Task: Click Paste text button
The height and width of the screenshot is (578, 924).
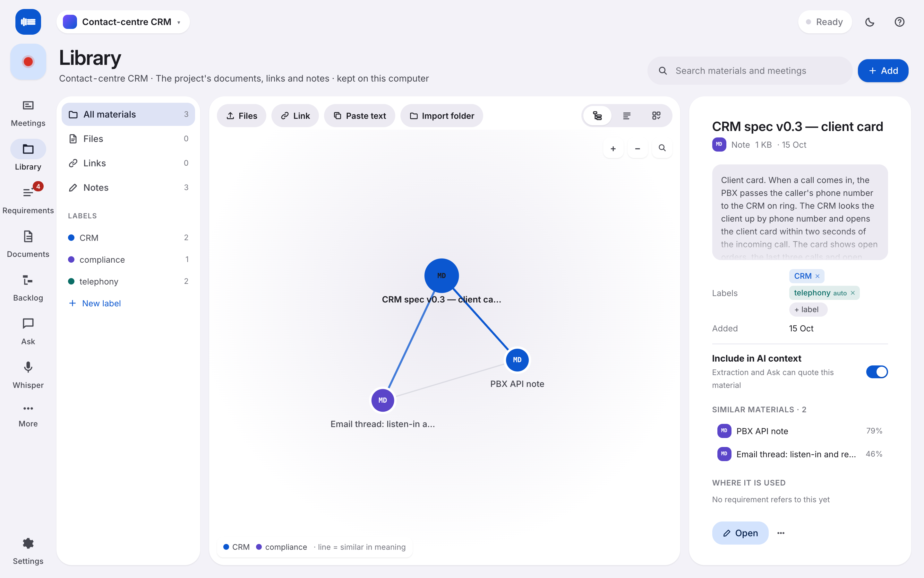Action: pos(359,116)
